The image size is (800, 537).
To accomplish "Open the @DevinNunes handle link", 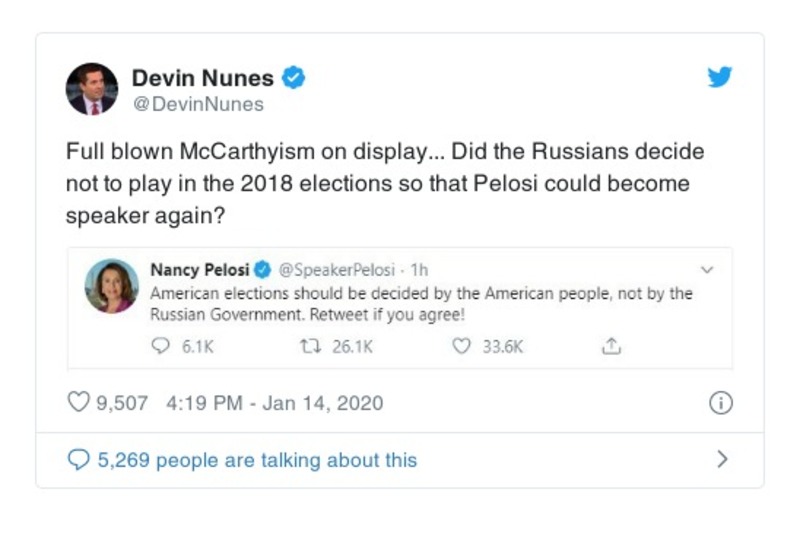I will click(198, 104).
